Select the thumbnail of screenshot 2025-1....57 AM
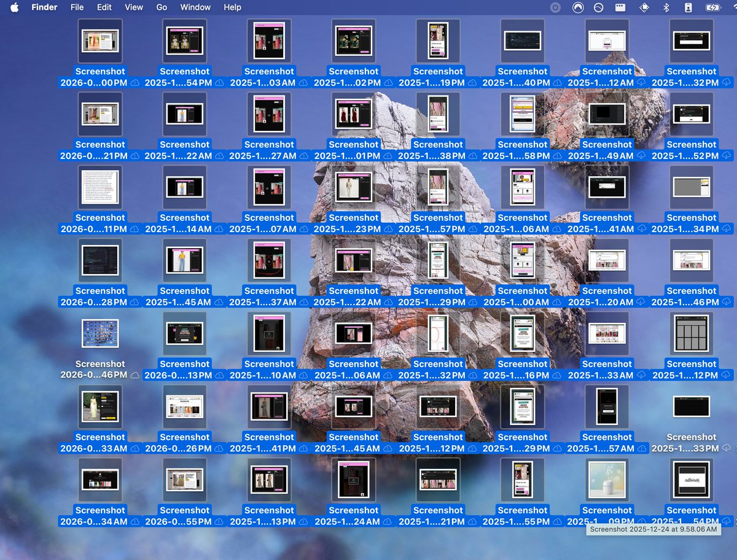Image resolution: width=737 pixels, height=560 pixels. (x=607, y=406)
